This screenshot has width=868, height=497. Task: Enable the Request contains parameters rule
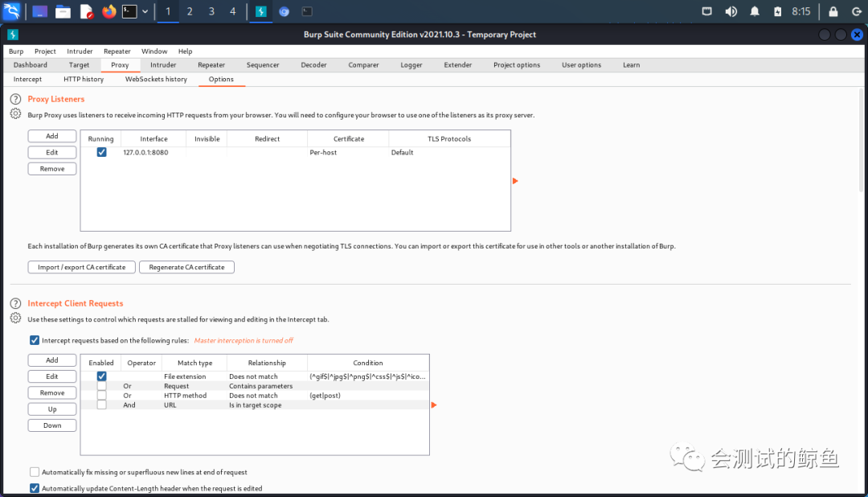101,386
